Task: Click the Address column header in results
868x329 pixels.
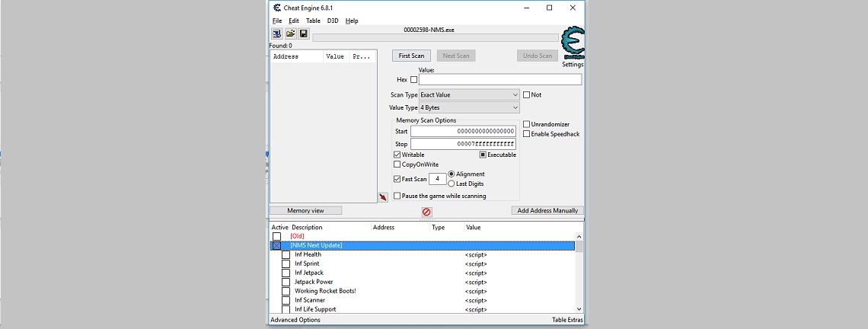Action: [296, 56]
